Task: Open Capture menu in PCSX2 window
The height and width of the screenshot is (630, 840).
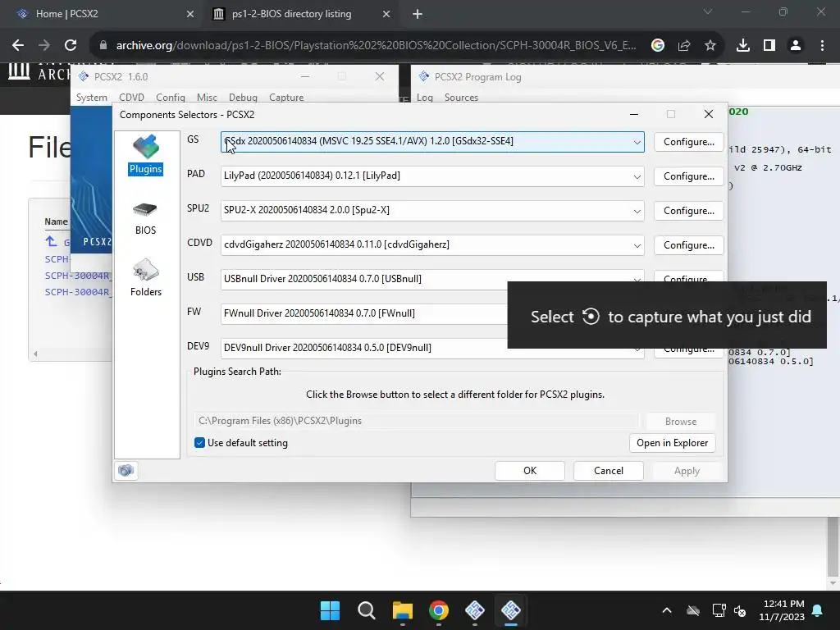Action: click(286, 98)
